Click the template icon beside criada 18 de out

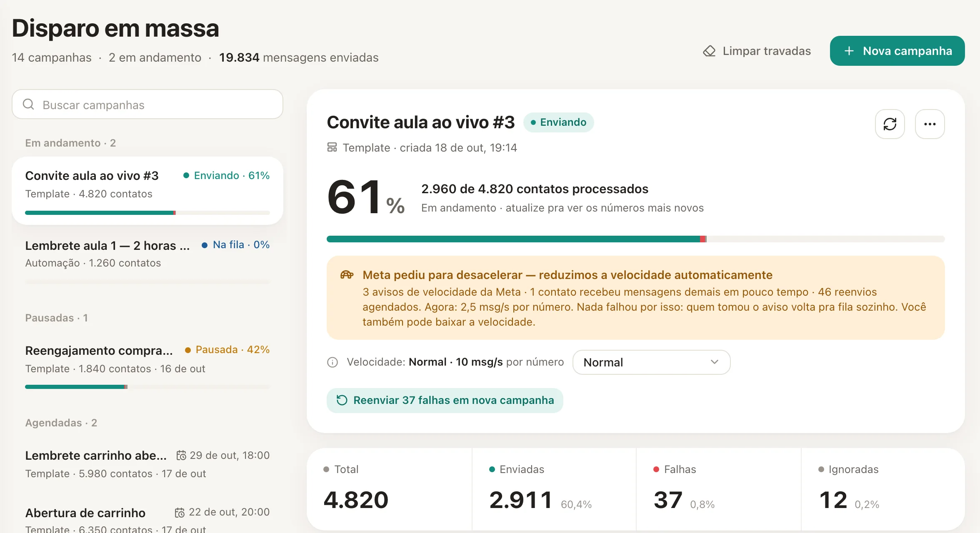point(332,147)
